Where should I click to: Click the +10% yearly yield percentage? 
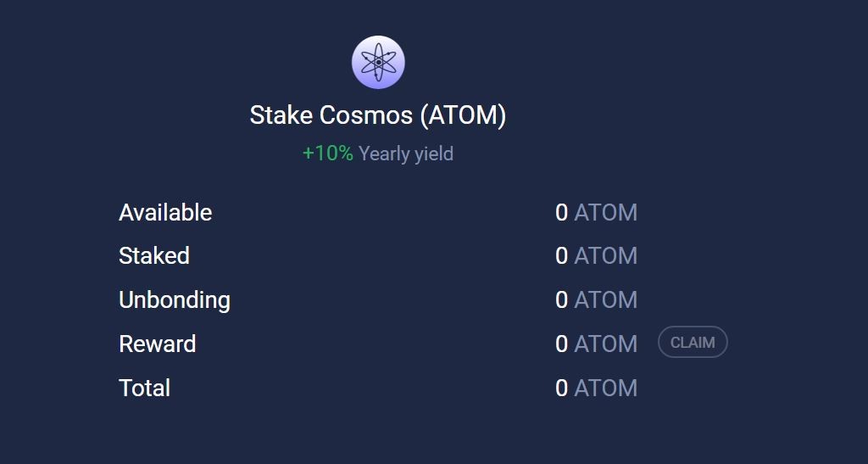click(328, 154)
